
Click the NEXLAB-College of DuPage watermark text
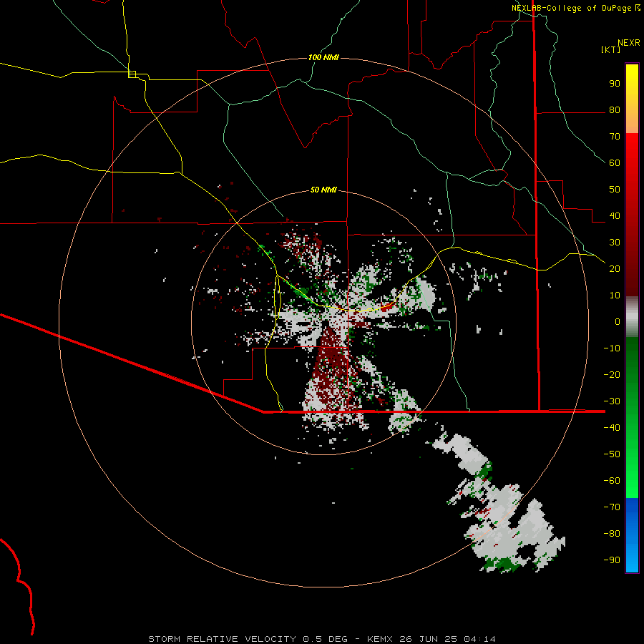click(x=575, y=8)
